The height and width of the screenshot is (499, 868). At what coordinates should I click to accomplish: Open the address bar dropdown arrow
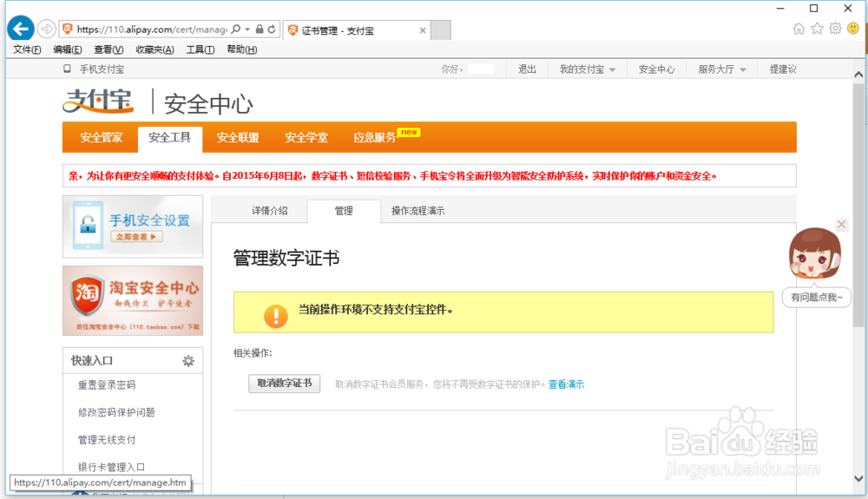247,30
